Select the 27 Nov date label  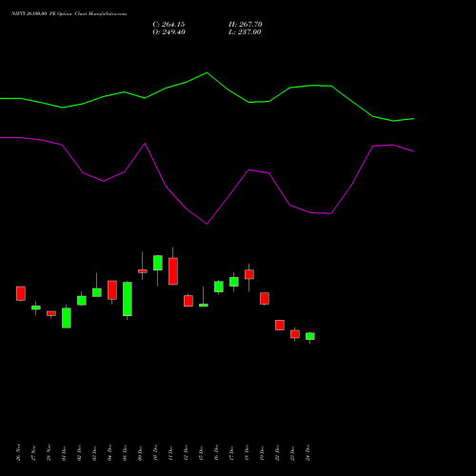click(33, 452)
